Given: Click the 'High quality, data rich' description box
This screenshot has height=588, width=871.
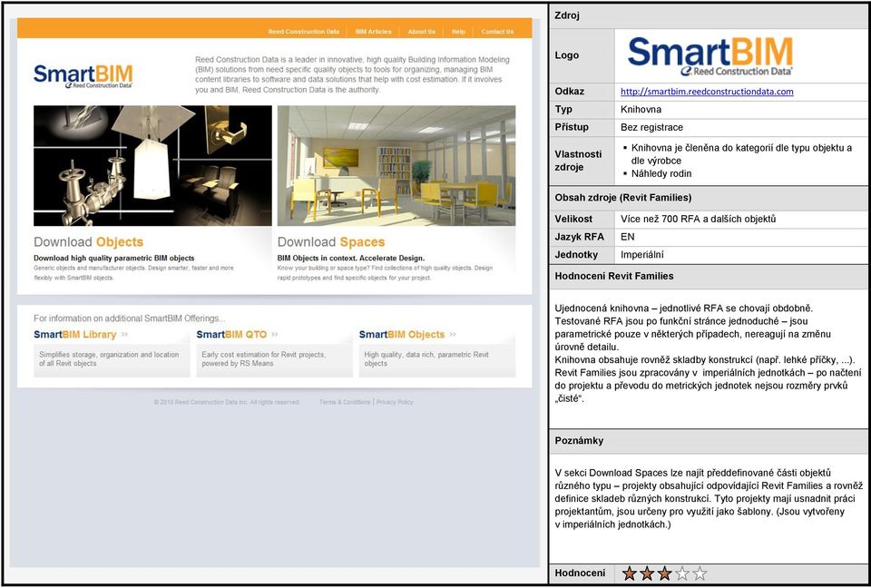Looking at the screenshot, I should point(437,359).
